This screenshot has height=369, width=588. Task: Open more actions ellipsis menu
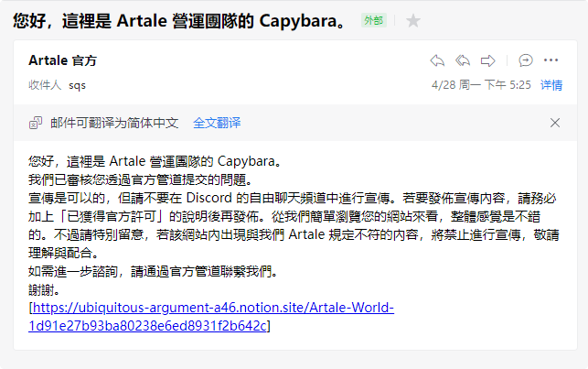[x=551, y=60]
